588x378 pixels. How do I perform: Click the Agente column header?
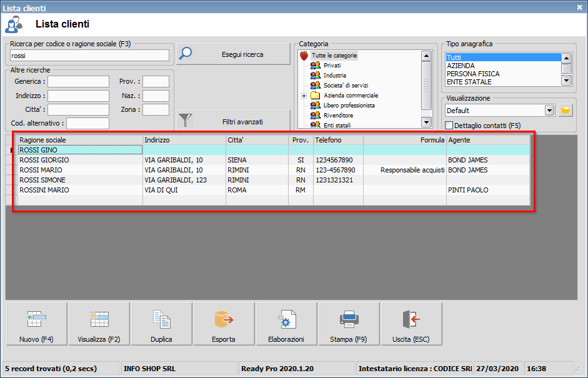pyautogui.click(x=488, y=140)
